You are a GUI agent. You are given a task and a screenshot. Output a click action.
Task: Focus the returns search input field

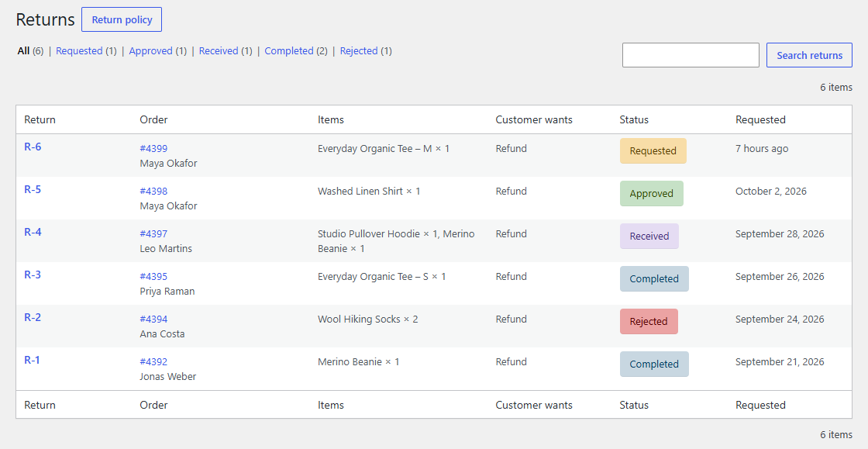point(691,55)
